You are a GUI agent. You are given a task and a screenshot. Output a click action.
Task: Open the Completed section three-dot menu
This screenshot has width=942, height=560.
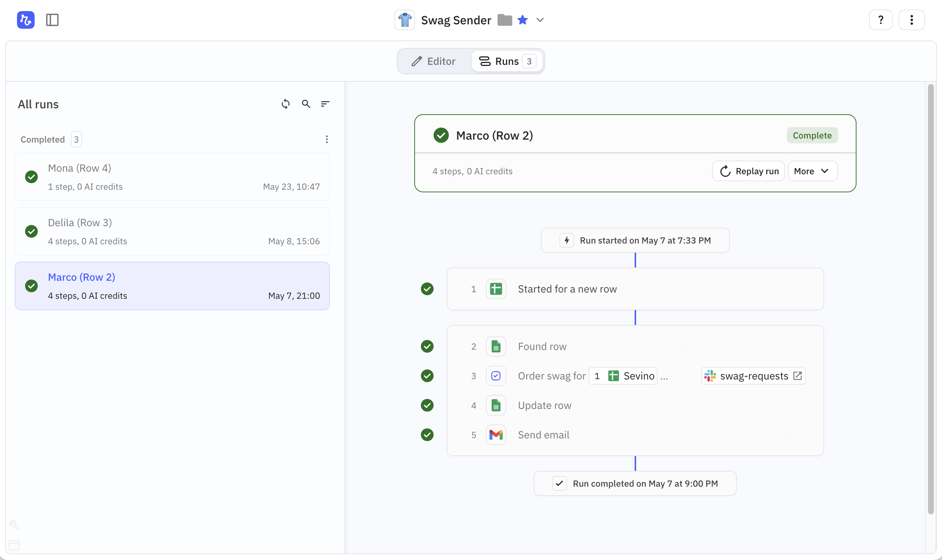click(327, 139)
